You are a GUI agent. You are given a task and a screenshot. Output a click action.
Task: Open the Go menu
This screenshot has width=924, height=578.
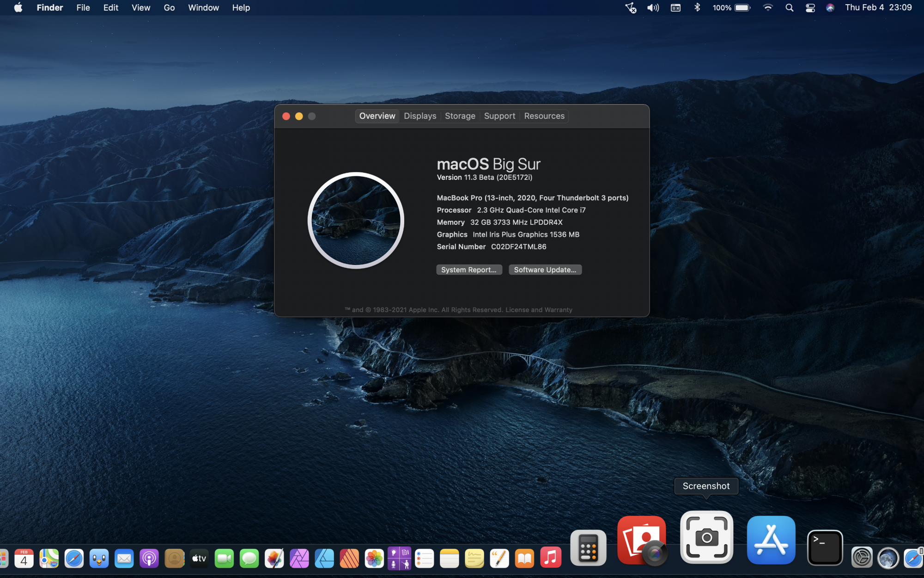[x=169, y=8]
